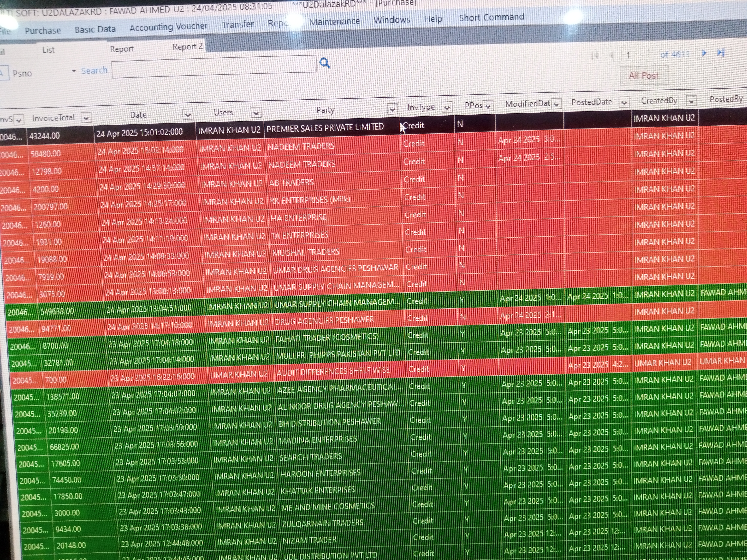Click the magnifier search icon
This screenshot has height=560, width=747.
(x=325, y=63)
